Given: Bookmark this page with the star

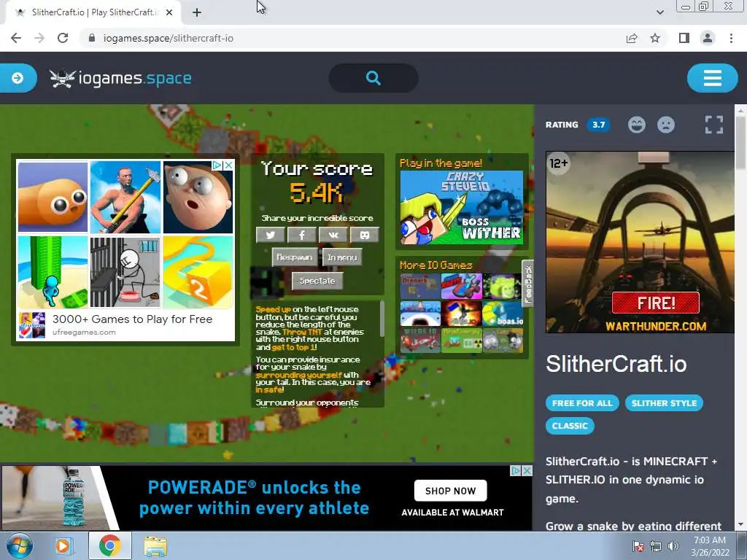Looking at the screenshot, I should [x=655, y=38].
